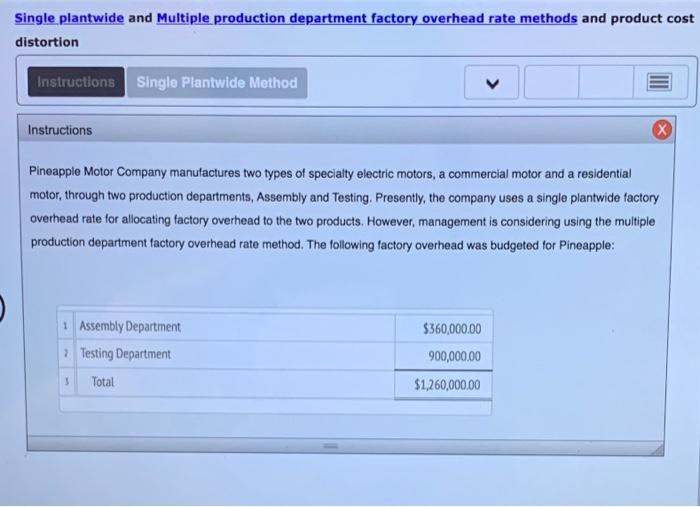
Task: Click row number 3 in the table
Action: pos(67,382)
